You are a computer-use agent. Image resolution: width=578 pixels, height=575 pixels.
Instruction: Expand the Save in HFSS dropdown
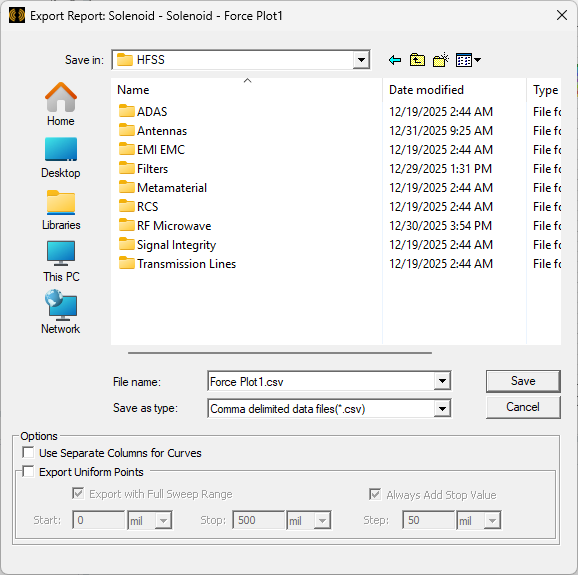click(361, 60)
